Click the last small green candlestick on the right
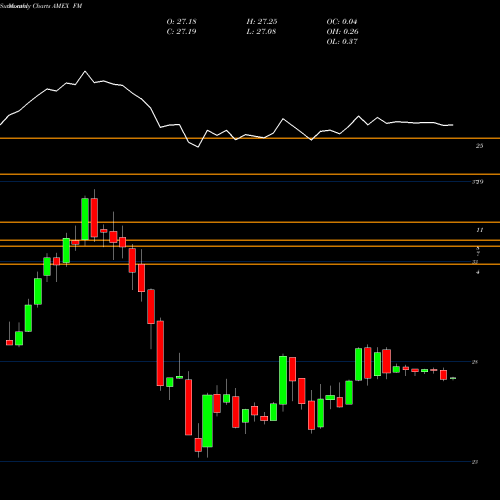Image resolution: width=500 pixels, height=500 pixels. pos(453,378)
